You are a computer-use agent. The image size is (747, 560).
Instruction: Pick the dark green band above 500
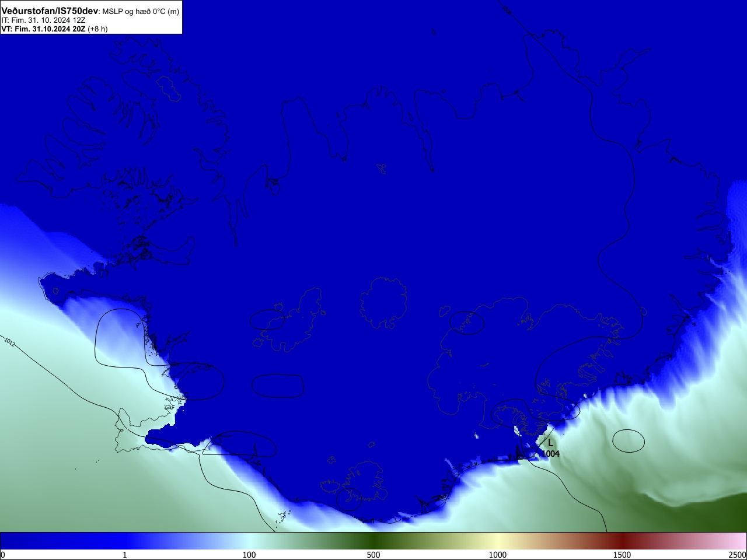(373, 541)
